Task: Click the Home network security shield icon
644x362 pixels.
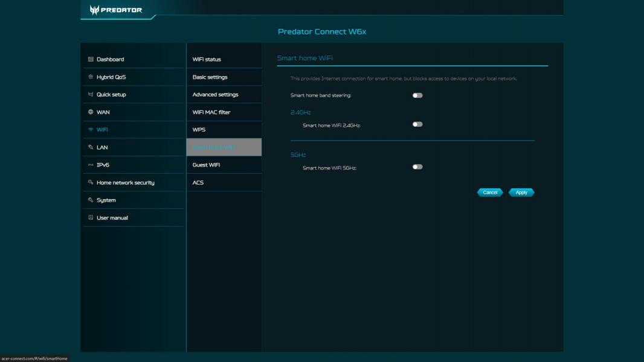Action: click(x=90, y=182)
